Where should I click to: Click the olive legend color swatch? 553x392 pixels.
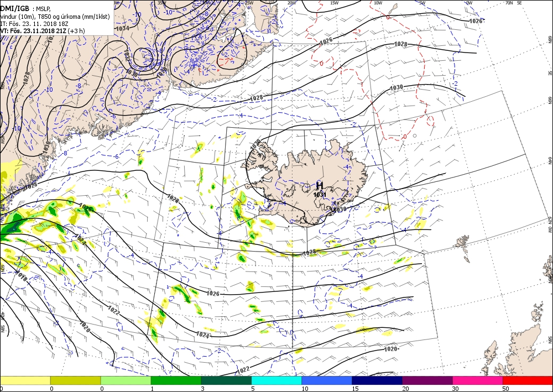[x=75, y=380]
